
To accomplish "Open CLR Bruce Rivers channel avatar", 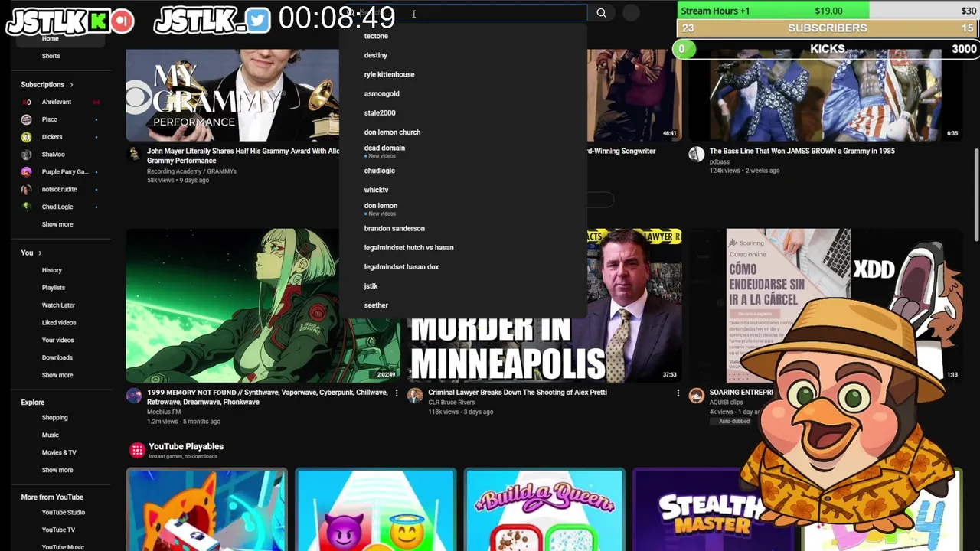I will click(x=415, y=396).
